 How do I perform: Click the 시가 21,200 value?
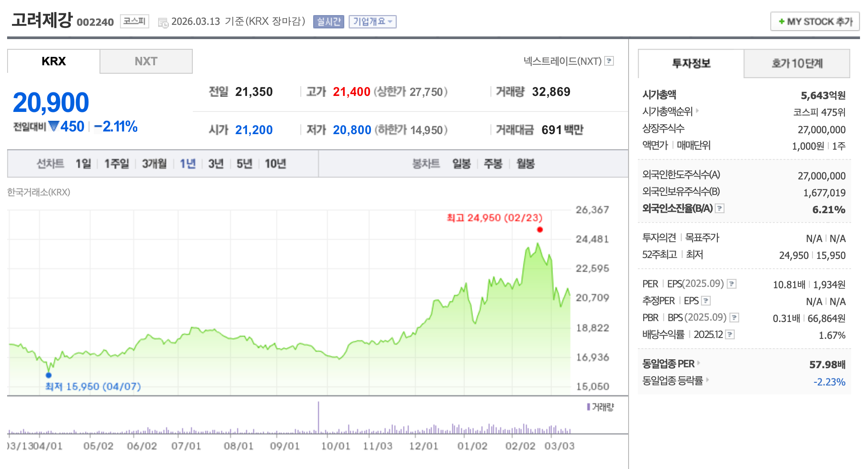coord(254,130)
